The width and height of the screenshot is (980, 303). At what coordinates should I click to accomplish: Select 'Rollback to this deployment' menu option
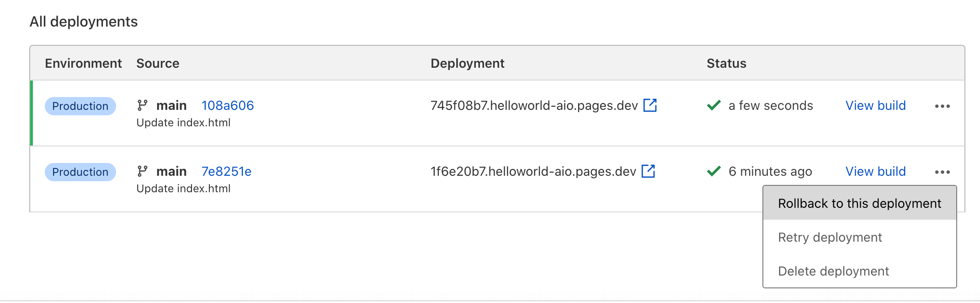coord(859,203)
